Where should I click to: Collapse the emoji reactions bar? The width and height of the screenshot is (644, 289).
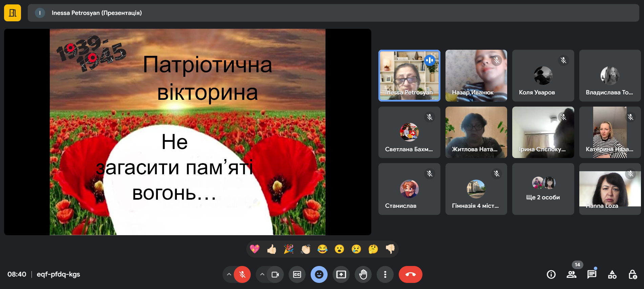[x=319, y=274]
